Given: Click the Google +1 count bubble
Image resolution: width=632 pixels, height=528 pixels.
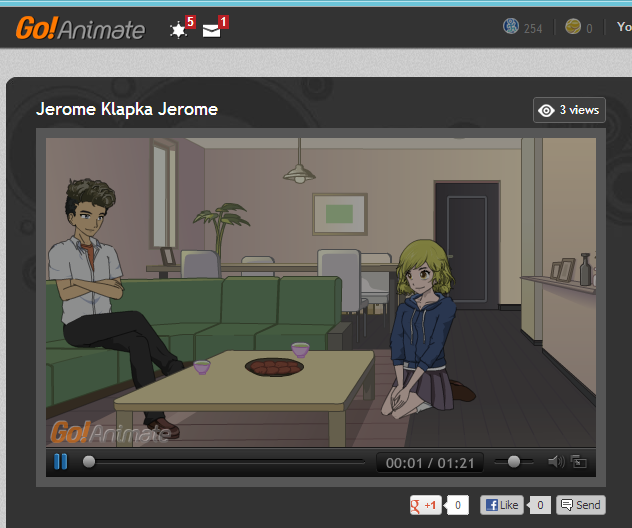Looking at the screenshot, I should [x=457, y=505].
